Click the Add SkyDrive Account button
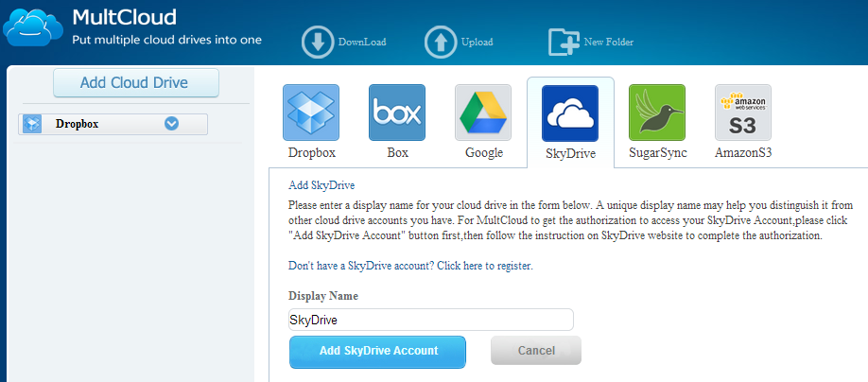 click(x=377, y=352)
